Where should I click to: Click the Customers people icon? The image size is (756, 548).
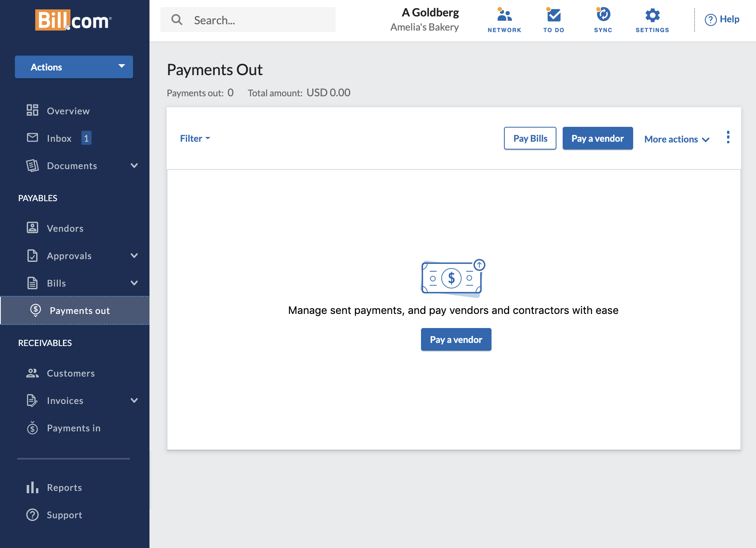[32, 373]
